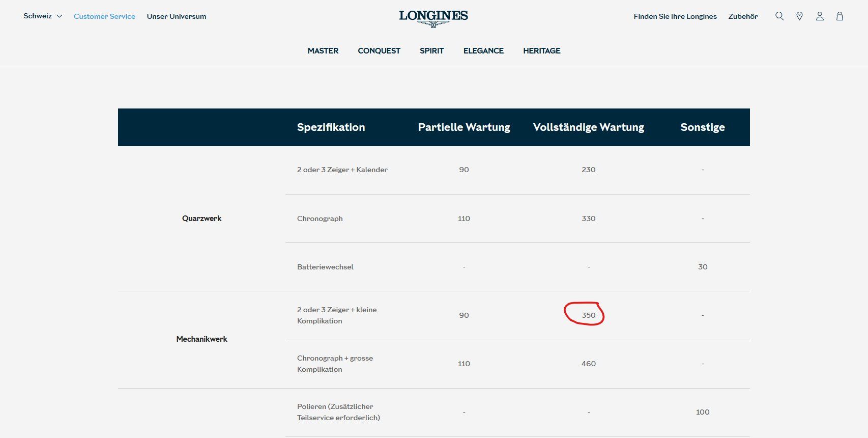The image size is (868, 438).
Task: Open the shopping bag icon
Action: pyautogui.click(x=840, y=16)
